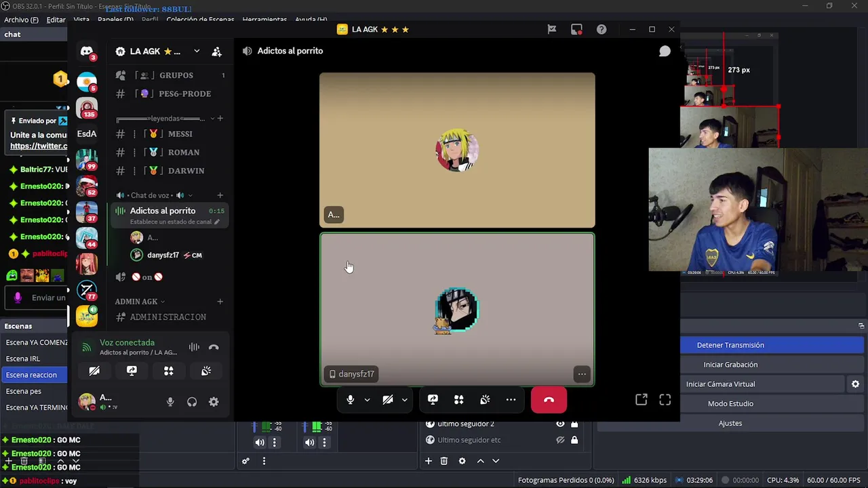Open the virtual camera settings gear in OBS
868x488 pixels.
click(x=855, y=384)
